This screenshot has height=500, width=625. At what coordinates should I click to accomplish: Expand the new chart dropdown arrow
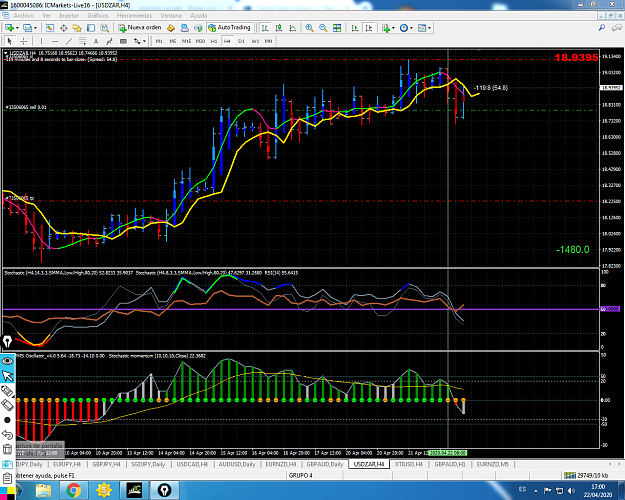(x=17, y=28)
